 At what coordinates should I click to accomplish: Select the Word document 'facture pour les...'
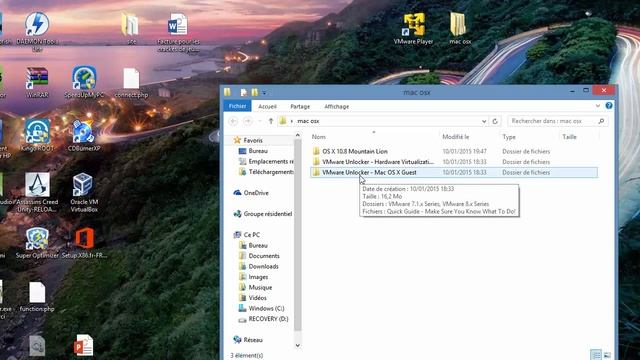click(178, 33)
